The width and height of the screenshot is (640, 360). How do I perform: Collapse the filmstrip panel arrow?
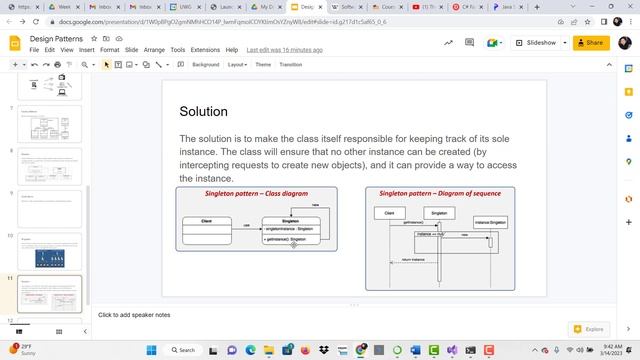(x=85, y=331)
